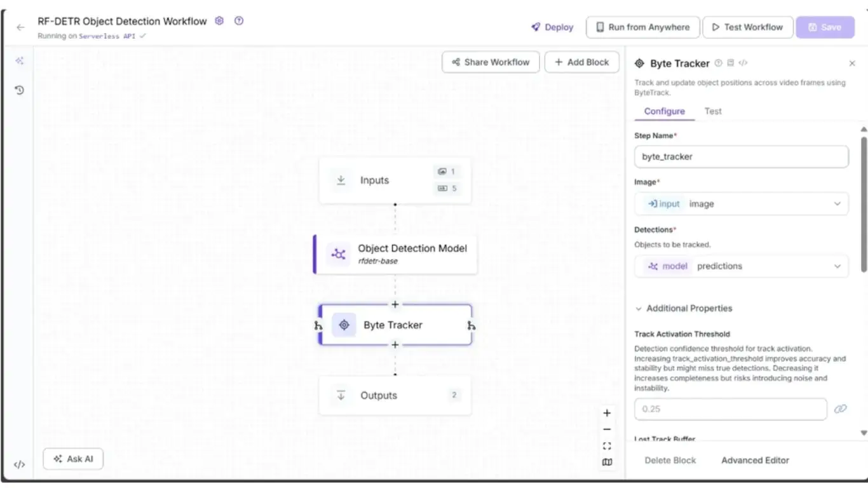The image size is (868, 488).
Task: Click the Inputs node download icon
Action: point(341,180)
